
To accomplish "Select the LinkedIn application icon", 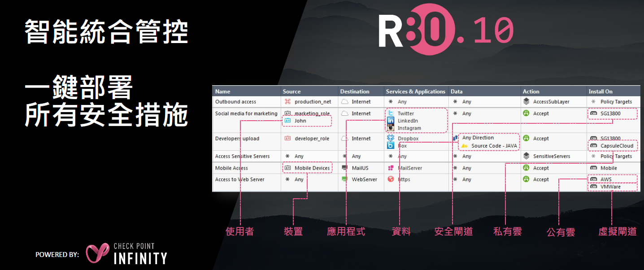I will click(391, 121).
